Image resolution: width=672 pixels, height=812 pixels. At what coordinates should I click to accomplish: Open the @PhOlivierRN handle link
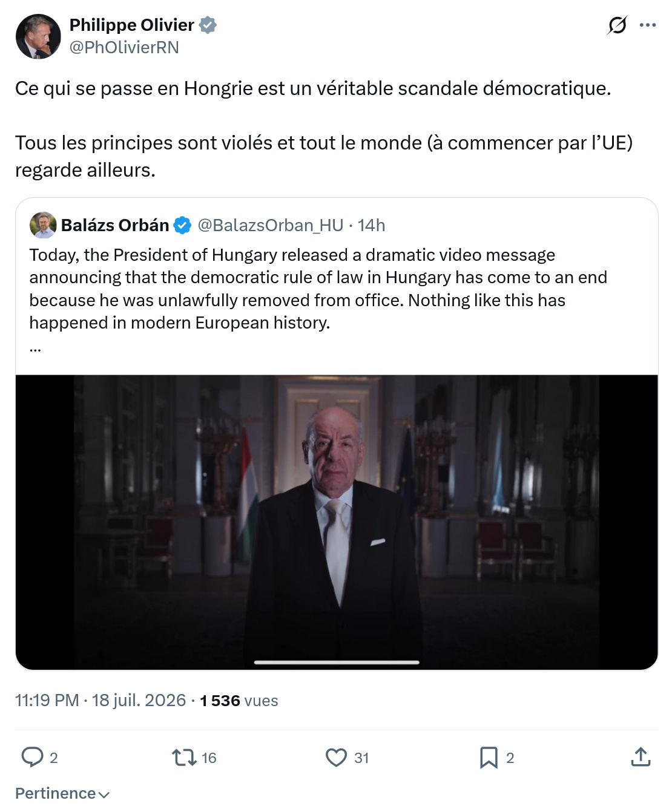coord(124,47)
